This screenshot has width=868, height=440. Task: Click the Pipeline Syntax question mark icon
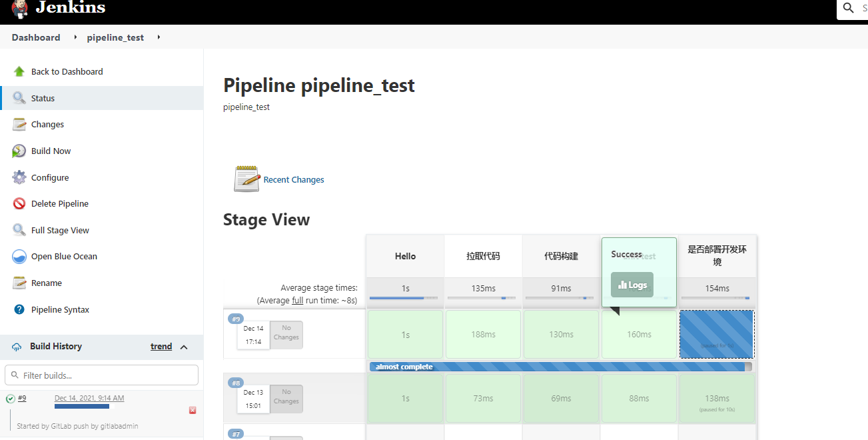pyautogui.click(x=19, y=309)
